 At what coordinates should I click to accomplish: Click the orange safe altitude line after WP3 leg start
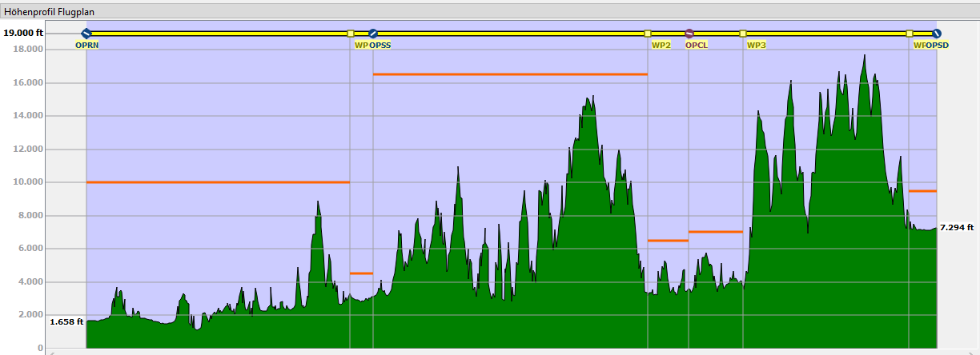click(x=922, y=191)
